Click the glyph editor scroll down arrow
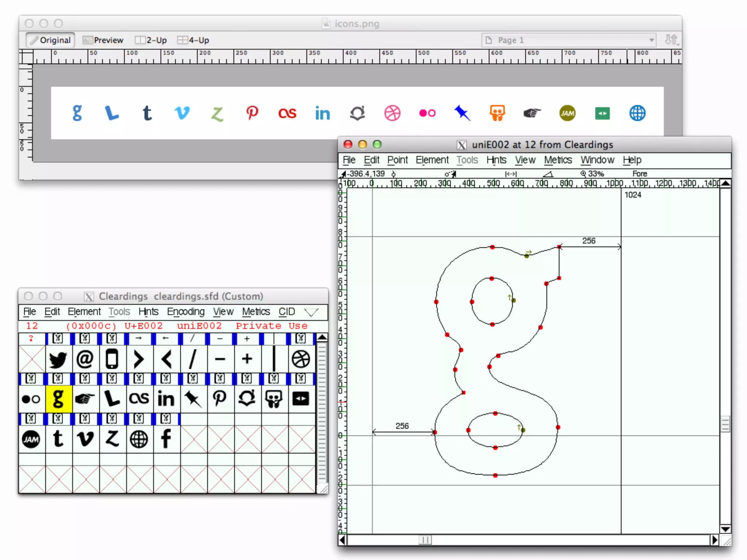747x560 pixels. click(725, 529)
